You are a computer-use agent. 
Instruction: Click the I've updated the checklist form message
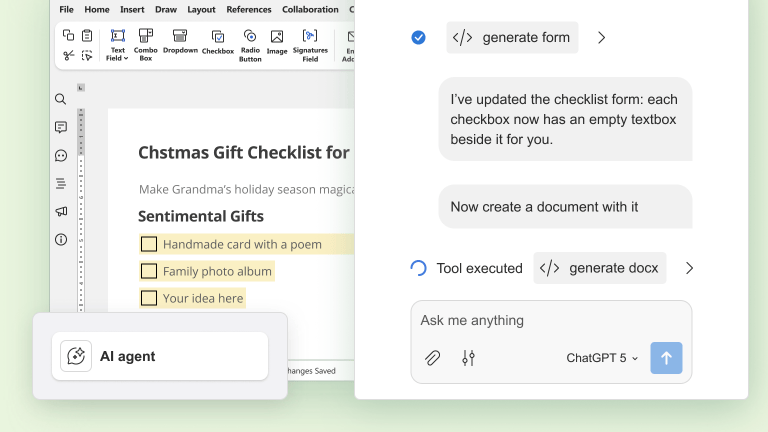tap(565, 119)
